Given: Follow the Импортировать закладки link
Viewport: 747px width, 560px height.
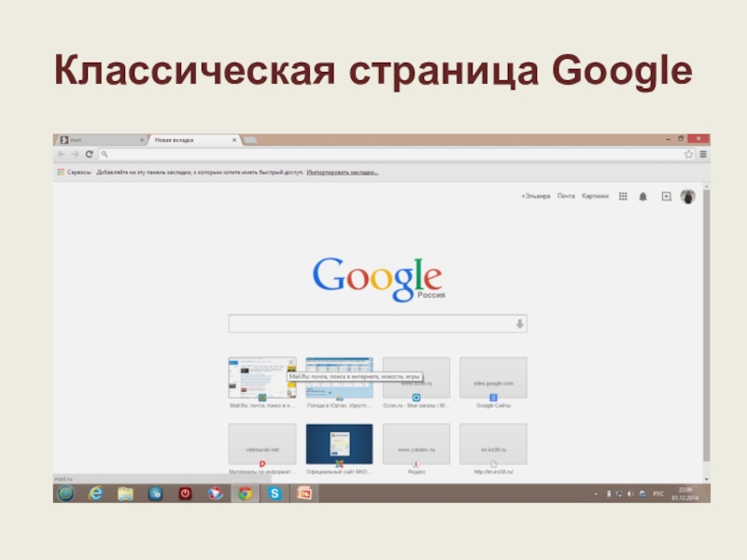Looking at the screenshot, I should 343,173.
